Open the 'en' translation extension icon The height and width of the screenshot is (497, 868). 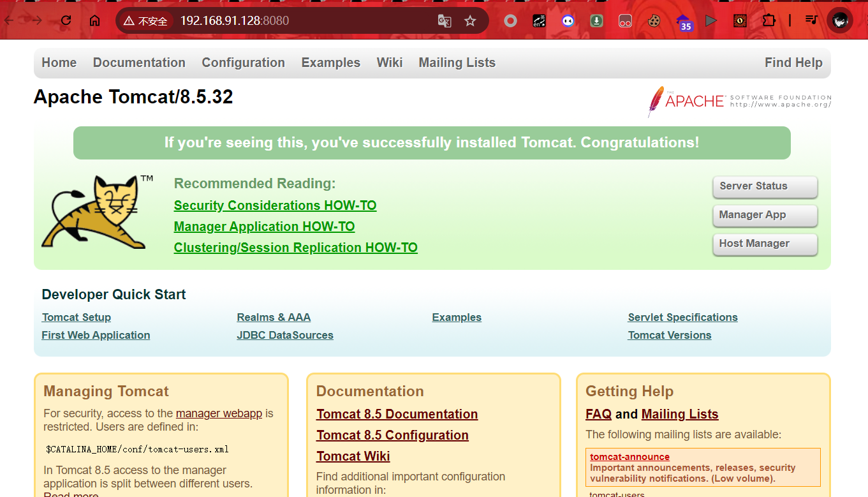[x=539, y=21]
